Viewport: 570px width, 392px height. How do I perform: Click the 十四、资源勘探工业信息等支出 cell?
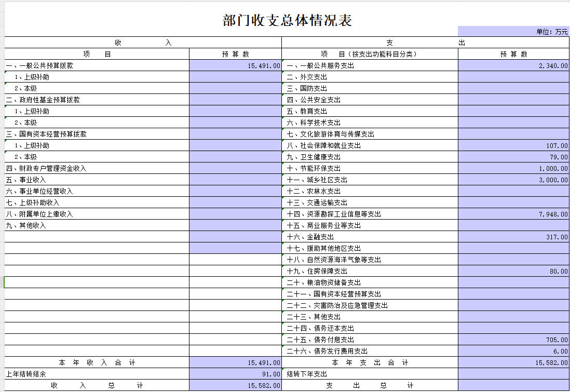(370, 214)
